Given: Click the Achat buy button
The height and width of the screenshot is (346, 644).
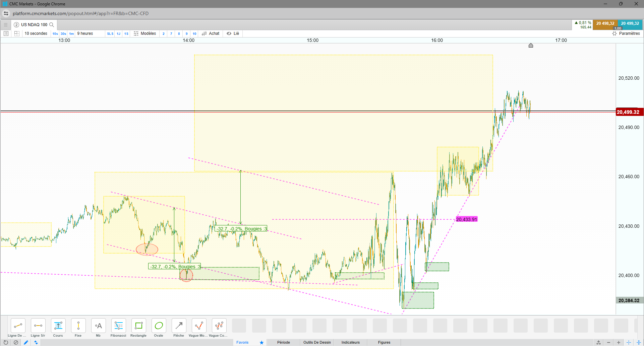Looking at the screenshot, I should coord(211,33).
